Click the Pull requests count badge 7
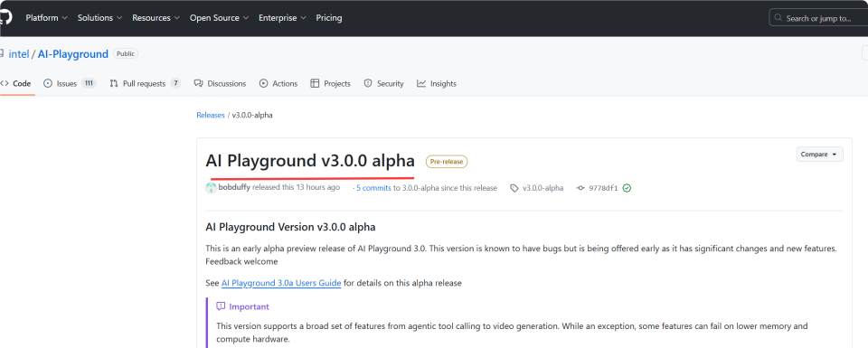This screenshot has width=868, height=348. [175, 83]
